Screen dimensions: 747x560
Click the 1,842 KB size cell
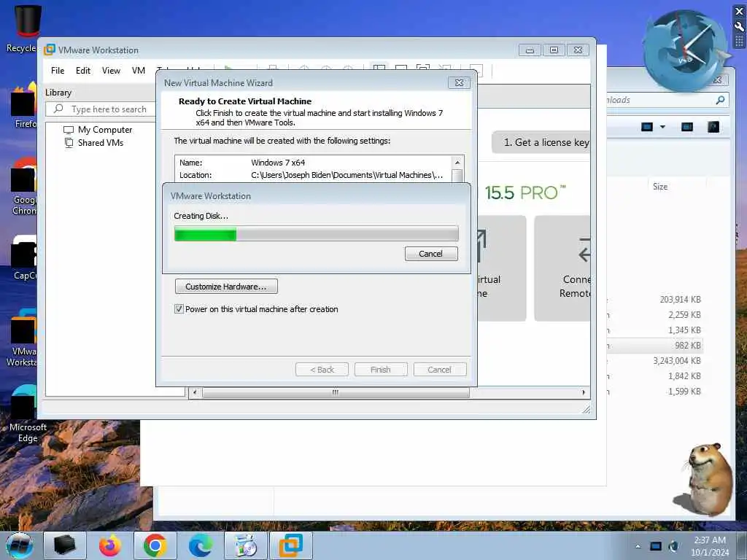click(684, 376)
